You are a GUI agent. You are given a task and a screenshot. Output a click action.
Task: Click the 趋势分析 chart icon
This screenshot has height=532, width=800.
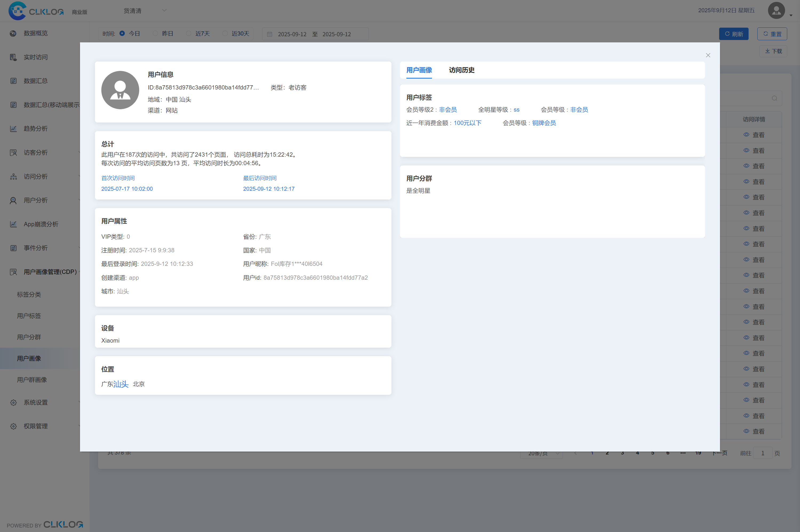tap(13, 129)
